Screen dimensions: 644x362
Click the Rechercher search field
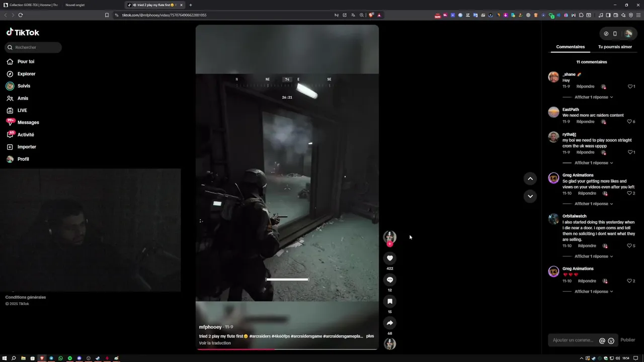[33, 47]
